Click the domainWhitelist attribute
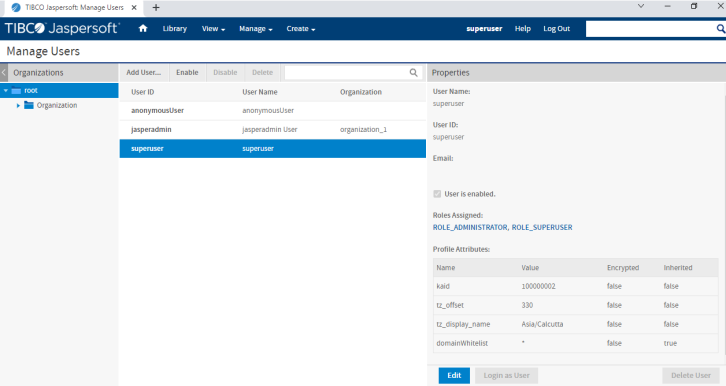Viewport: 726px width, 386px height. point(462,343)
